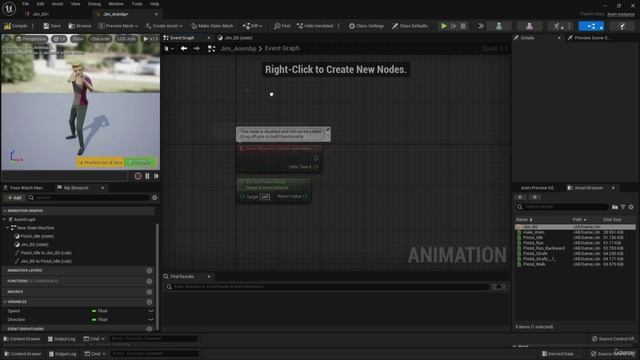Pause the preview animation
640x360 pixels.
click(x=147, y=176)
